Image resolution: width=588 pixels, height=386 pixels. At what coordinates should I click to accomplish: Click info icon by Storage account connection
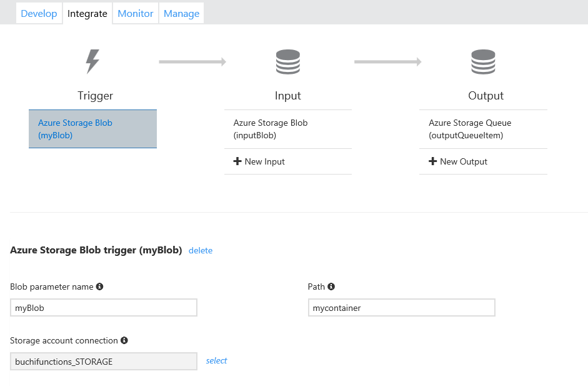click(x=124, y=340)
